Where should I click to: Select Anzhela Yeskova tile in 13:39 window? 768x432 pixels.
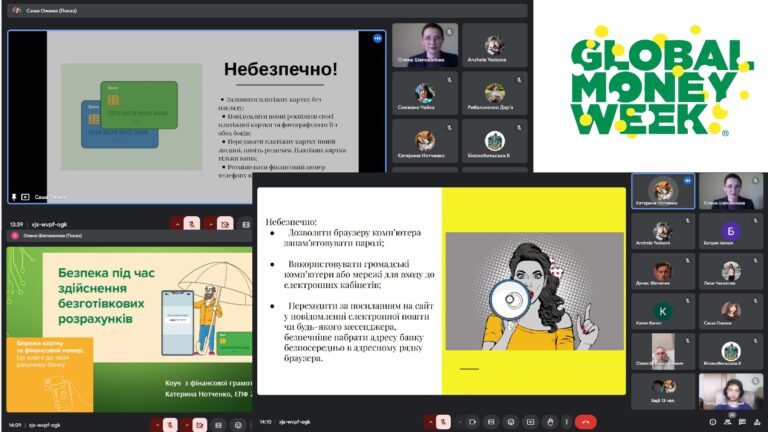[495, 45]
